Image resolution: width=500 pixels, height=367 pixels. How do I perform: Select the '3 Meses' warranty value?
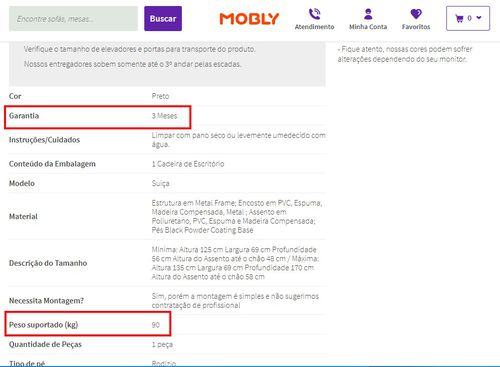164,116
